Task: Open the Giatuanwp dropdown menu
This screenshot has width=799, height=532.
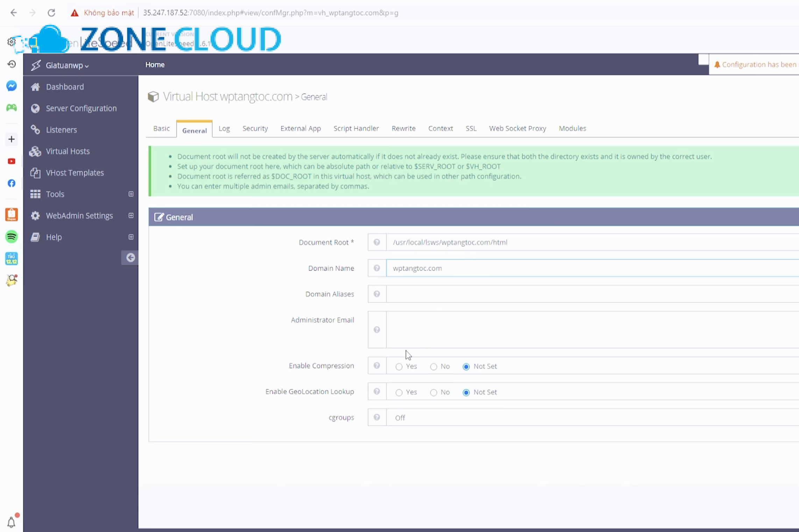Action: [x=67, y=65]
